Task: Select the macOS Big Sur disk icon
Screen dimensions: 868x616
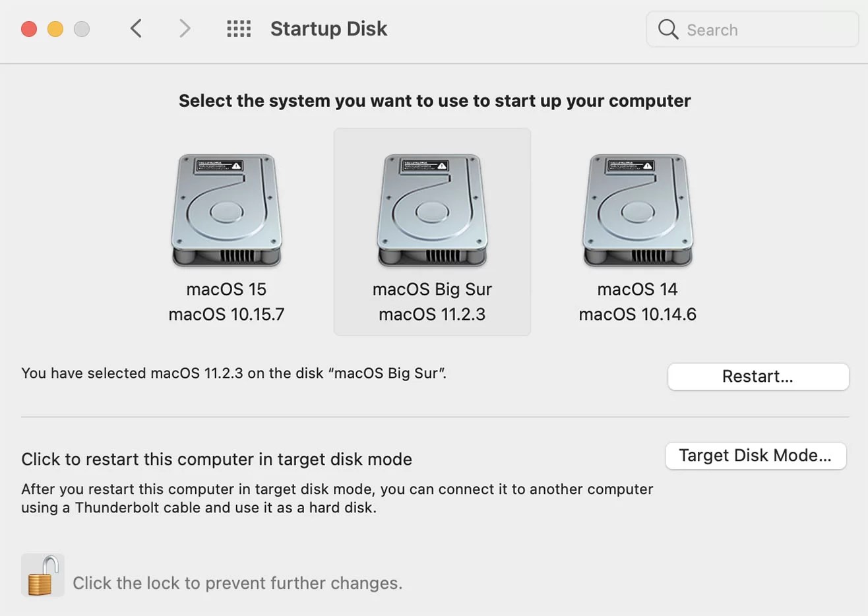Action: (x=432, y=210)
